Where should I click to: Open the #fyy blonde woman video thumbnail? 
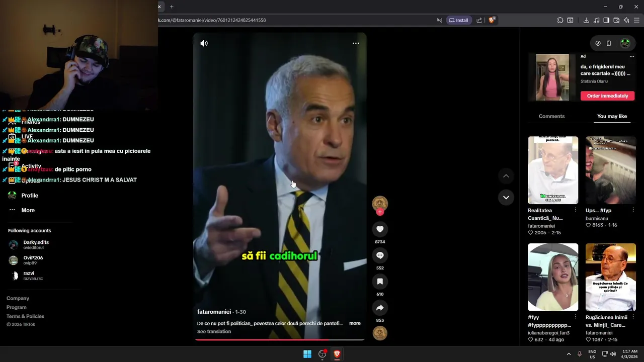pos(553,277)
